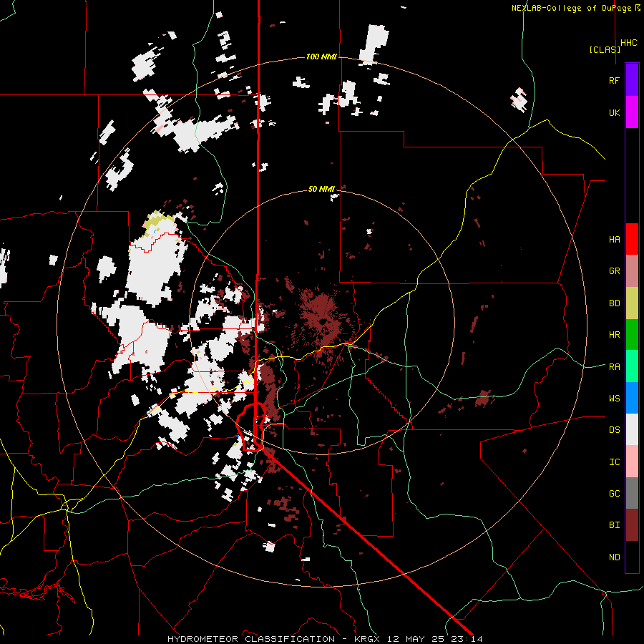Click the GC gray legend swatch
This screenshot has width=644, height=644.
(x=632, y=493)
